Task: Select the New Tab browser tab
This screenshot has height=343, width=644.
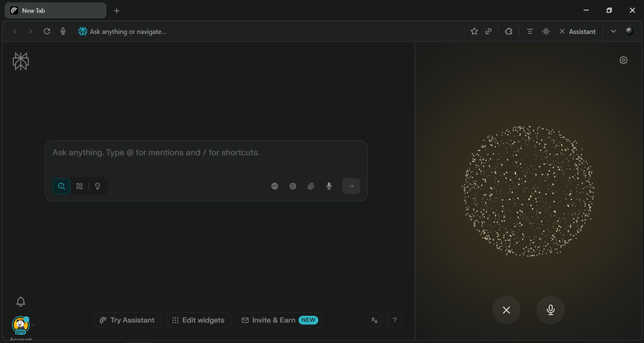Action: coord(55,11)
